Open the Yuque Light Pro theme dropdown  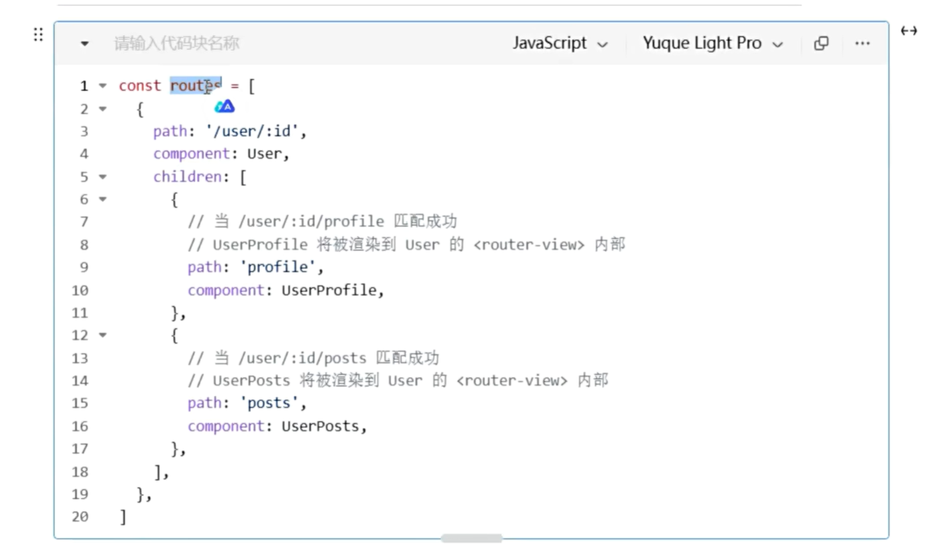click(713, 44)
